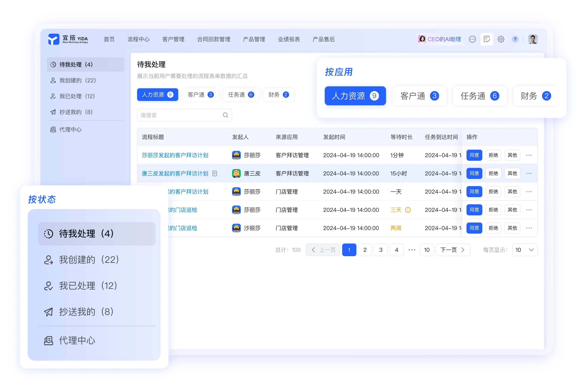Click the 下一页 next page button
This screenshot has height=389, width=588.
click(452, 250)
